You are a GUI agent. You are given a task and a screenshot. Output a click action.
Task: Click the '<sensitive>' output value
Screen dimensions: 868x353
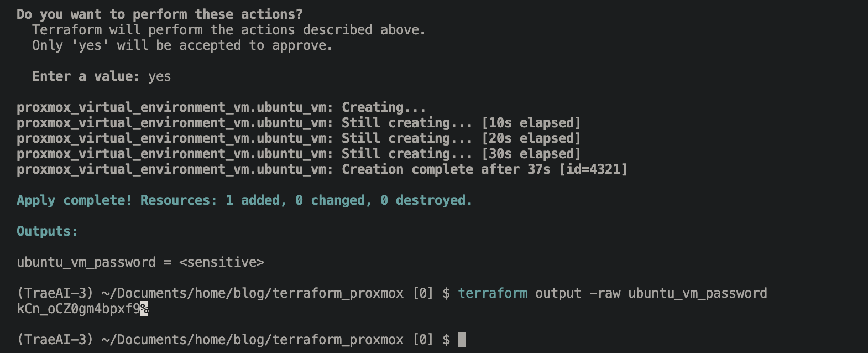click(222, 262)
